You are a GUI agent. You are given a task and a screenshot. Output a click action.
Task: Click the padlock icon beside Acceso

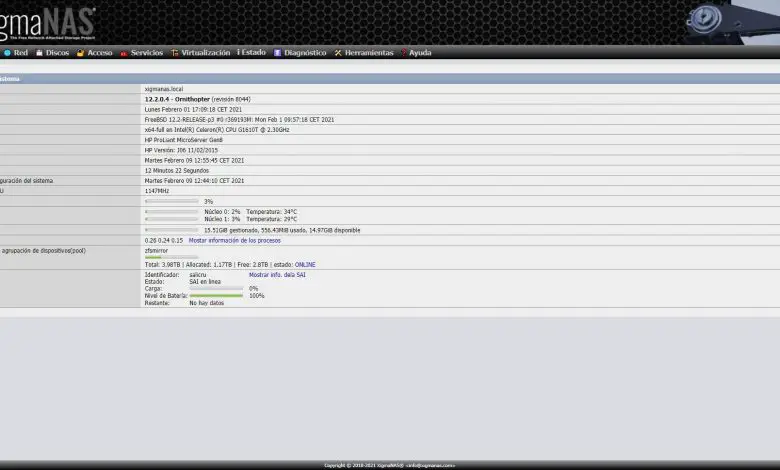80,53
